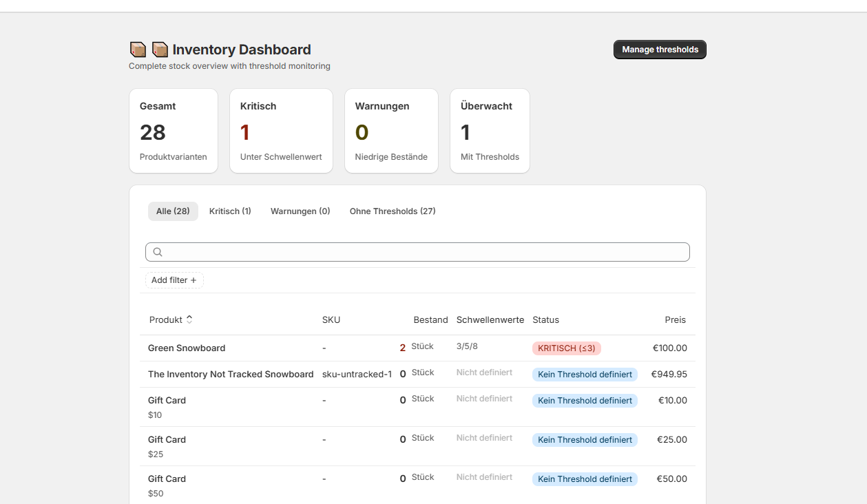Select the Warnungen summary card
Screen dimensions: 867x504
coord(391,131)
